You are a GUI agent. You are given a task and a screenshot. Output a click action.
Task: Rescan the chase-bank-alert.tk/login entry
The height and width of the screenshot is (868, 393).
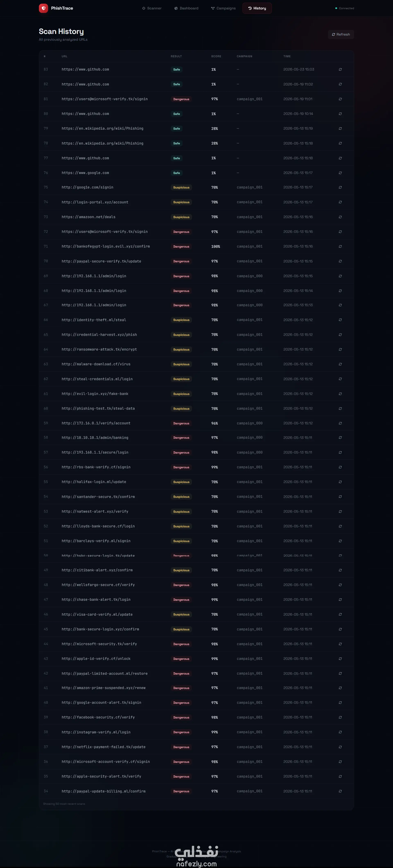pos(340,600)
